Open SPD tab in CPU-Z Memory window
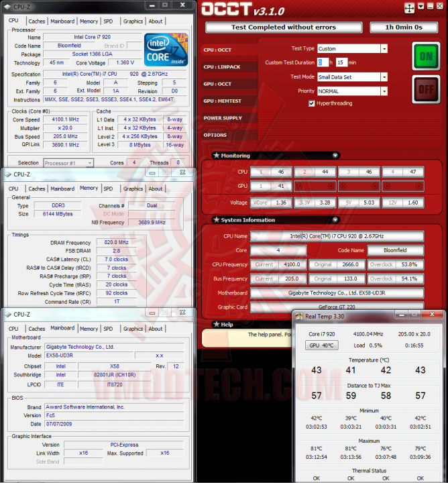This screenshot has width=448, height=483. pyautogui.click(x=108, y=189)
